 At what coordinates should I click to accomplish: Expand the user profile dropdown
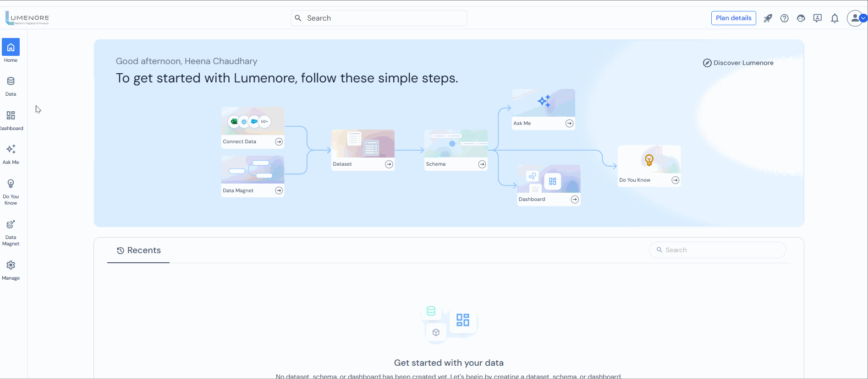pos(863,18)
